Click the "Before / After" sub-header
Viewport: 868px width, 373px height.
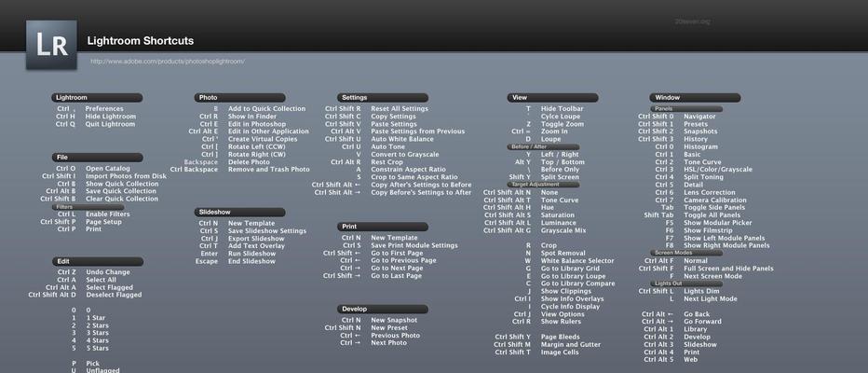pos(543,147)
